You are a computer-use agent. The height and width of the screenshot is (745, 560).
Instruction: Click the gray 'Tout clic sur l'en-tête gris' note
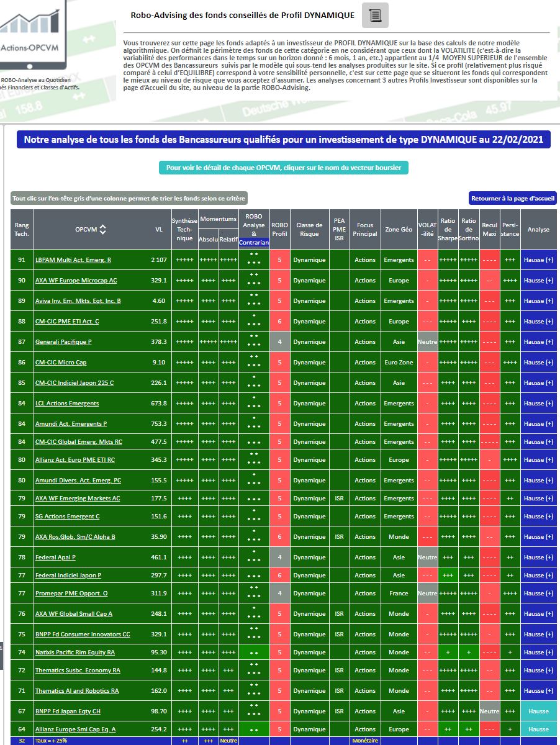coord(129,198)
